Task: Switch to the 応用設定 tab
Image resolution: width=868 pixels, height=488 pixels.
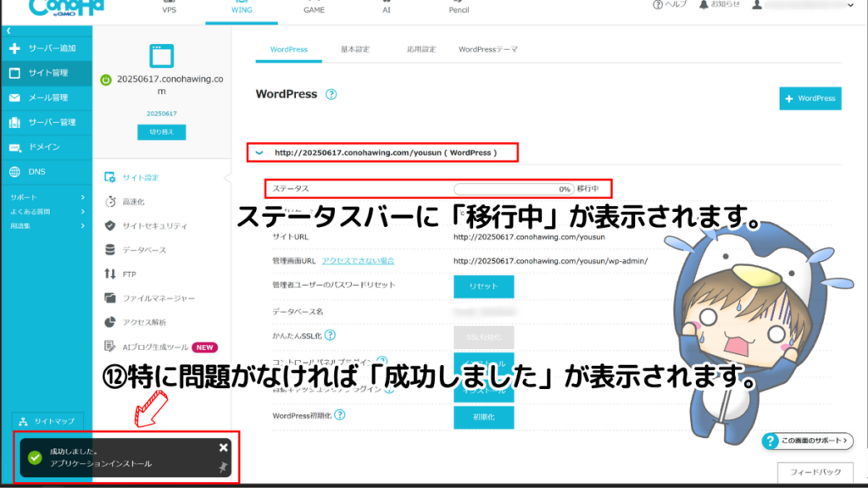Action: [421, 49]
